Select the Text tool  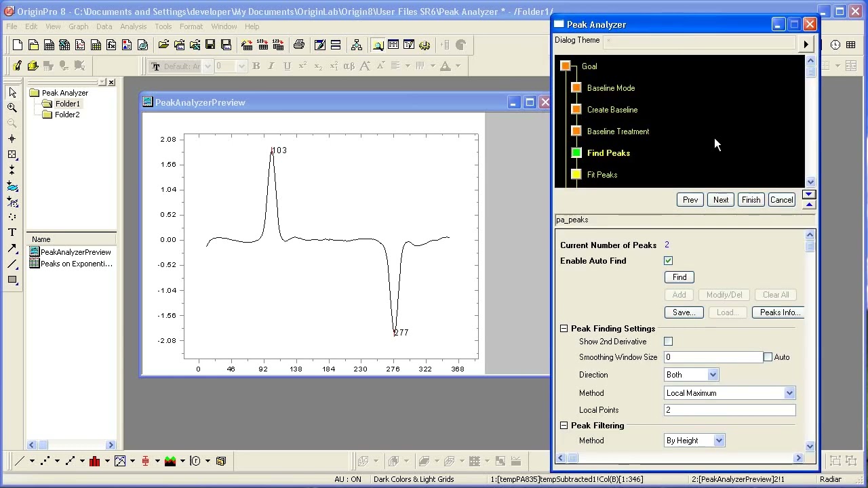12,232
